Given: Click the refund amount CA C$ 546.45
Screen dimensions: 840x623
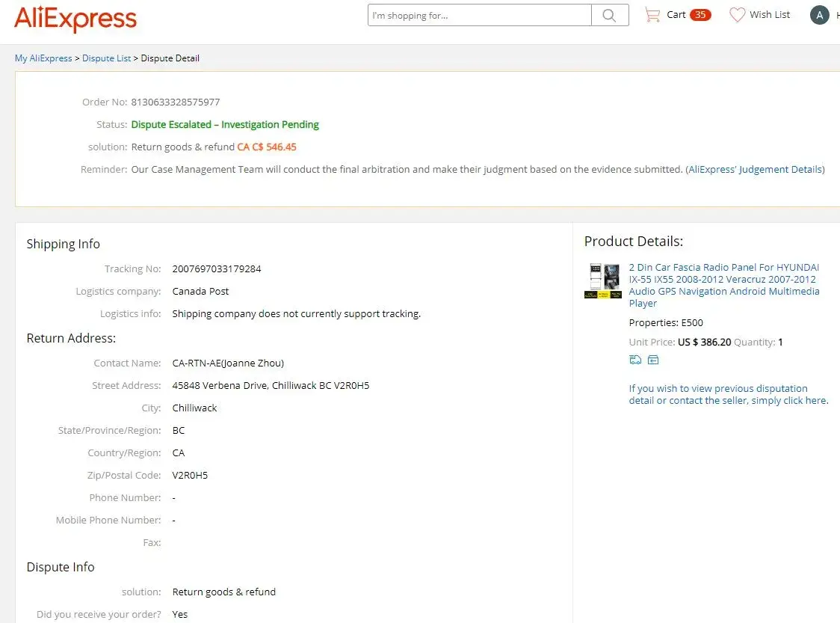Looking at the screenshot, I should (x=267, y=147).
